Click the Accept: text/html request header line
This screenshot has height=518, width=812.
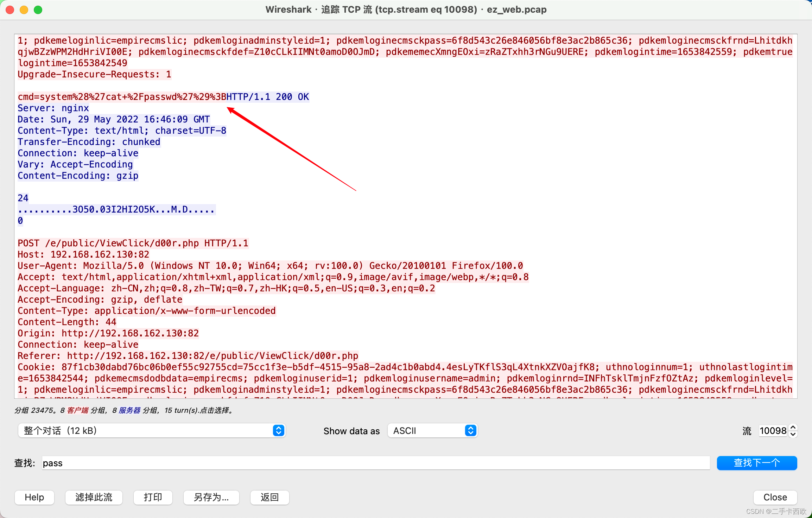273,277
